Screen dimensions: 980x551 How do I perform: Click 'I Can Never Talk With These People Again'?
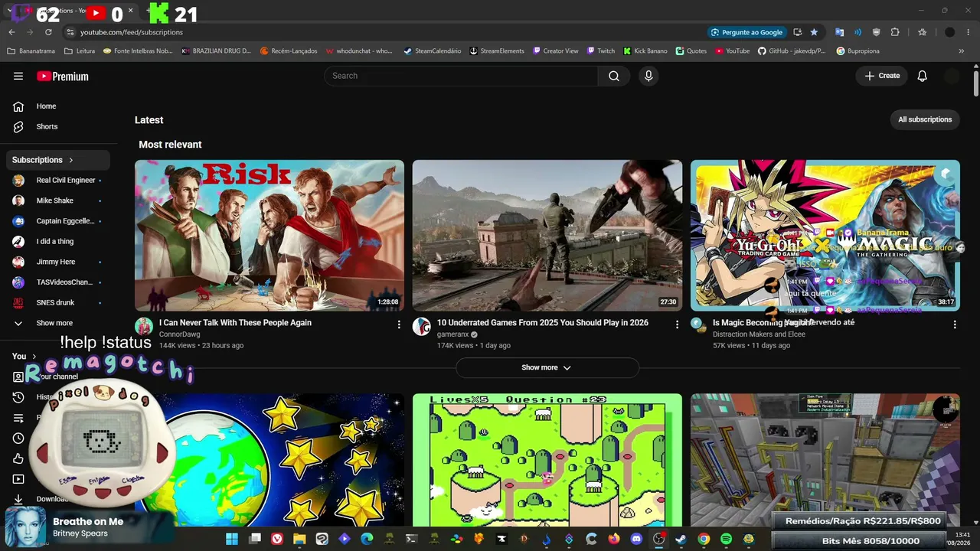tap(235, 323)
